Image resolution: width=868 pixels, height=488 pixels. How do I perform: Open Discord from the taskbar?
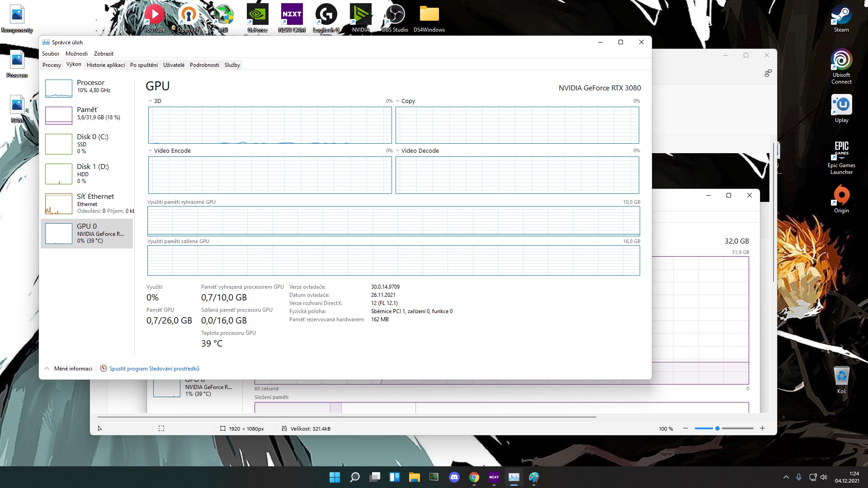(454, 477)
